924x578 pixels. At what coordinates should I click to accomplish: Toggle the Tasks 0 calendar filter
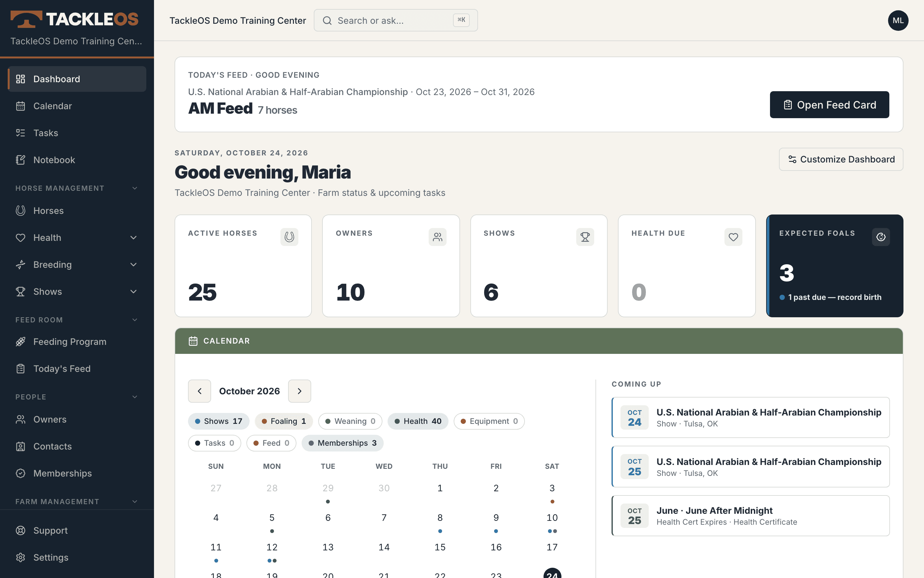tap(215, 443)
